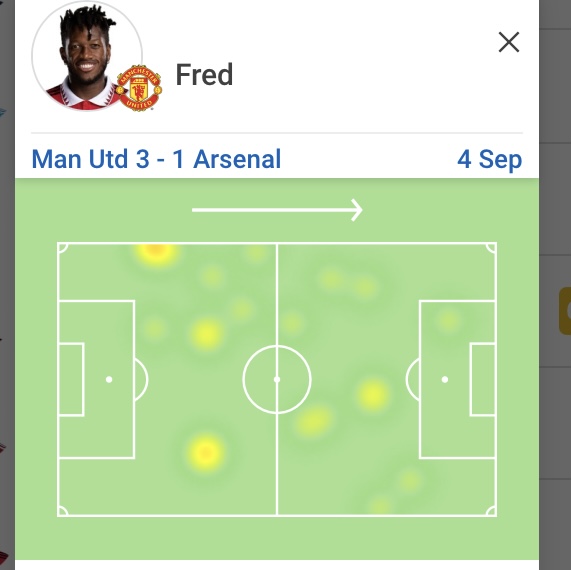The width and height of the screenshot is (571, 570).
Task: Open the Man Utd 3 - 1 Arsenal match
Action: pyautogui.click(x=156, y=159)
